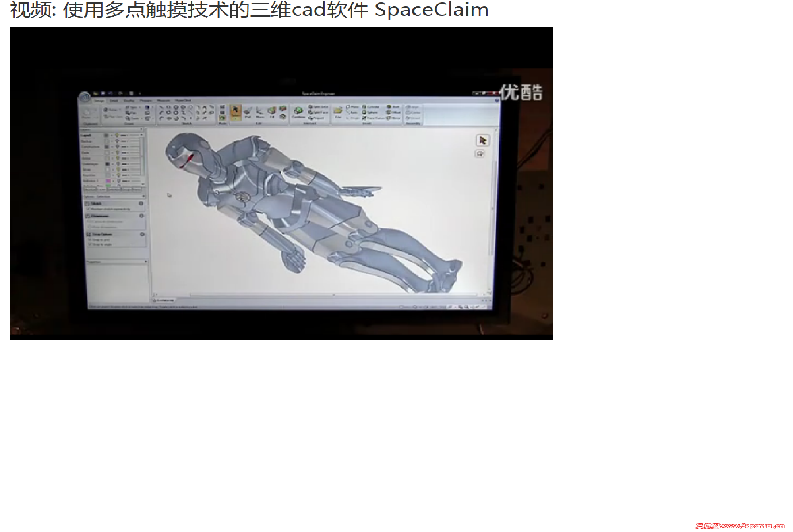
Task: Toggle visibility of the Construction layer
Action: (x=118, y=147)
